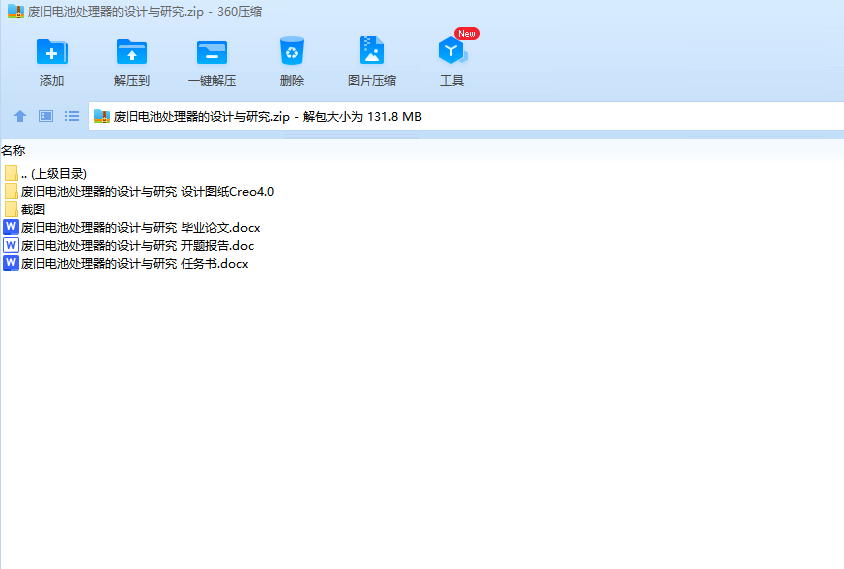844x569 pixels.
Task: Open the 工具 (Tools) icon
Action: [x=452, y=51]
